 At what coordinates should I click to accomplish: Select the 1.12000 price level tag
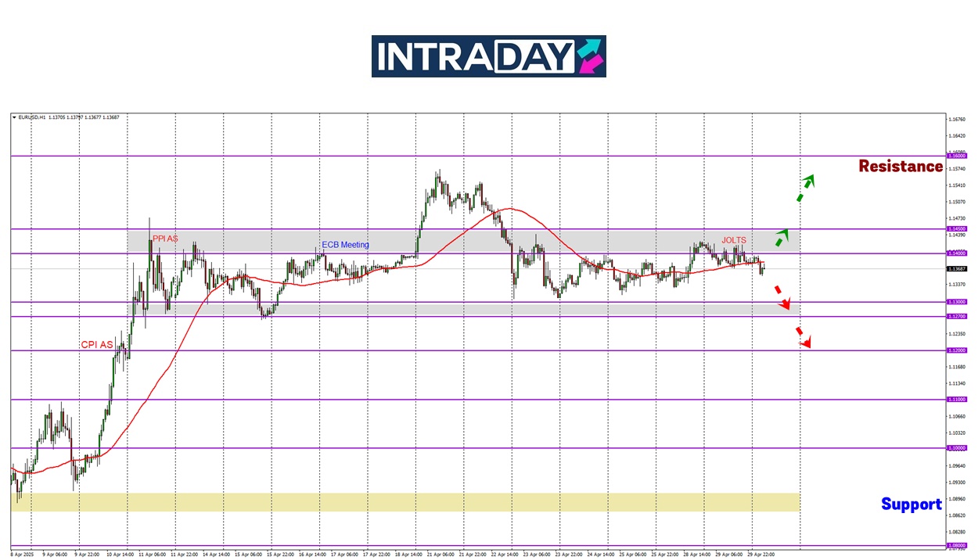click(x=957, y=350)
